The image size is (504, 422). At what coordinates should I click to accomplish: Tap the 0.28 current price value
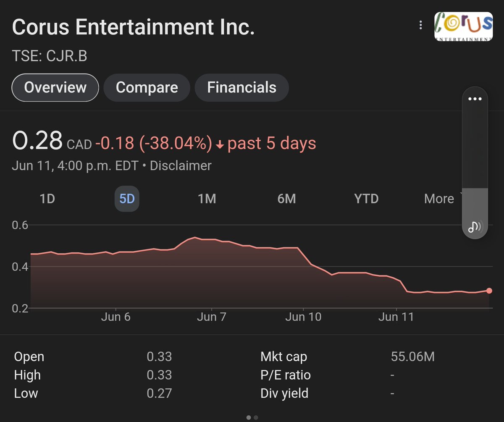[37, 141]
